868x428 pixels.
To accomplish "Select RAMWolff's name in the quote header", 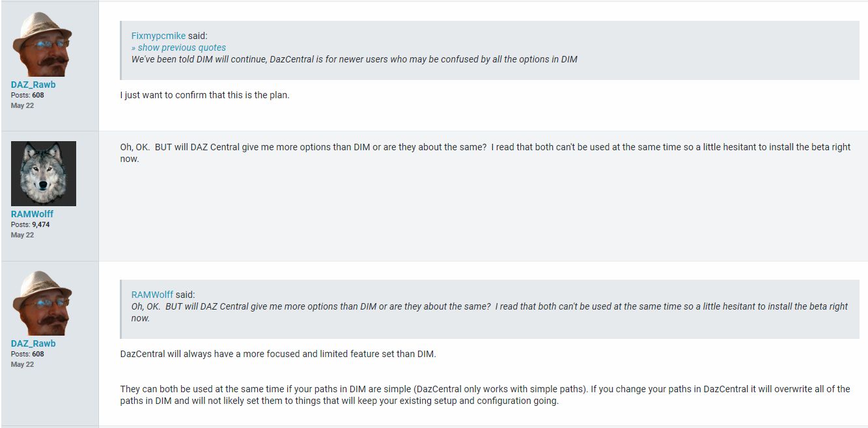I will pos(152,295).
